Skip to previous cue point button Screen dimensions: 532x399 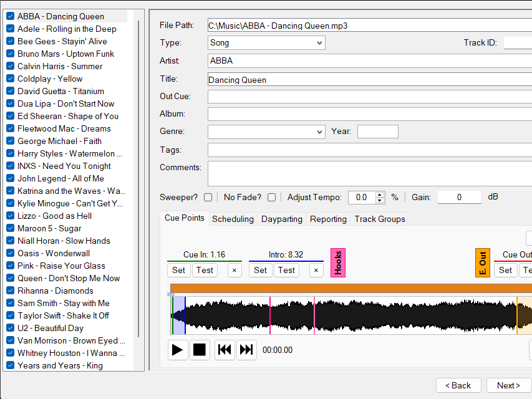point(225,350)
